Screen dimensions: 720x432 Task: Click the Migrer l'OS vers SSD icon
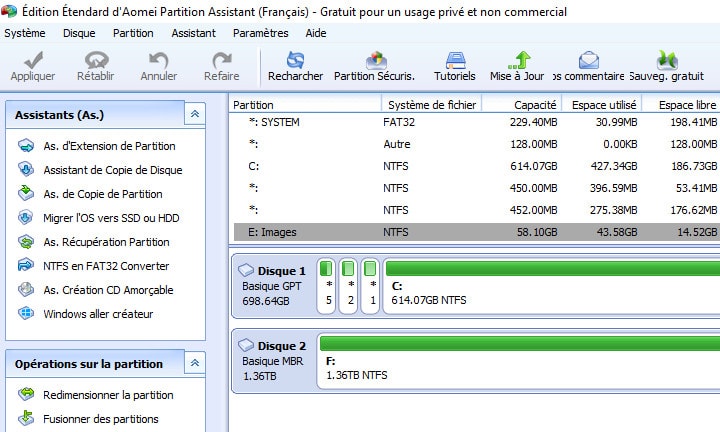[26, 218]
